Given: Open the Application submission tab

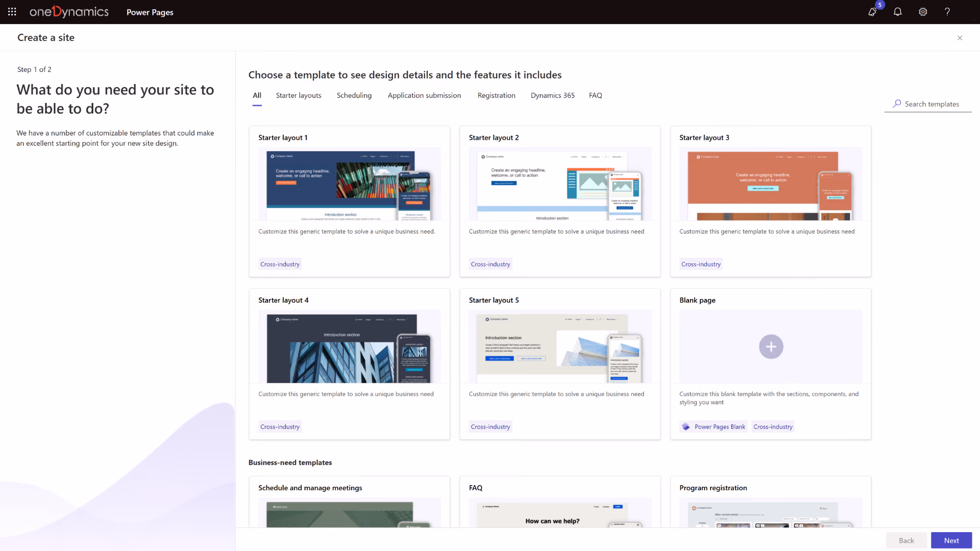Looking at the screenshot, I should click(424, 95).
